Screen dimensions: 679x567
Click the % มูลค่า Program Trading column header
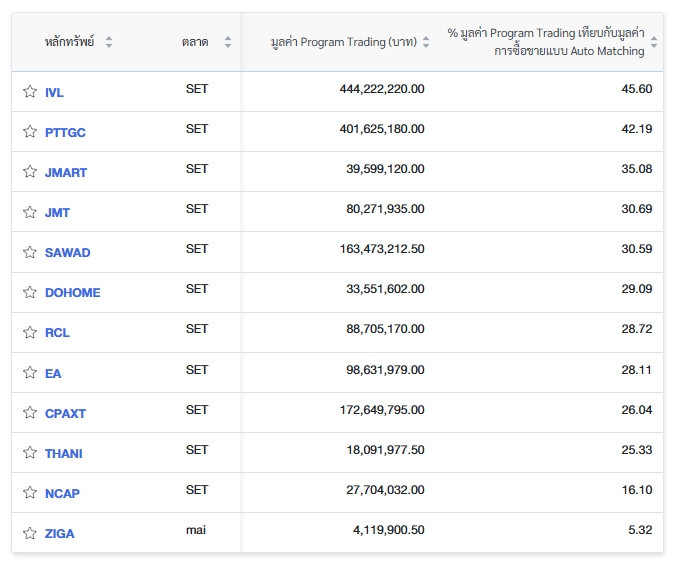coord(545,42)
